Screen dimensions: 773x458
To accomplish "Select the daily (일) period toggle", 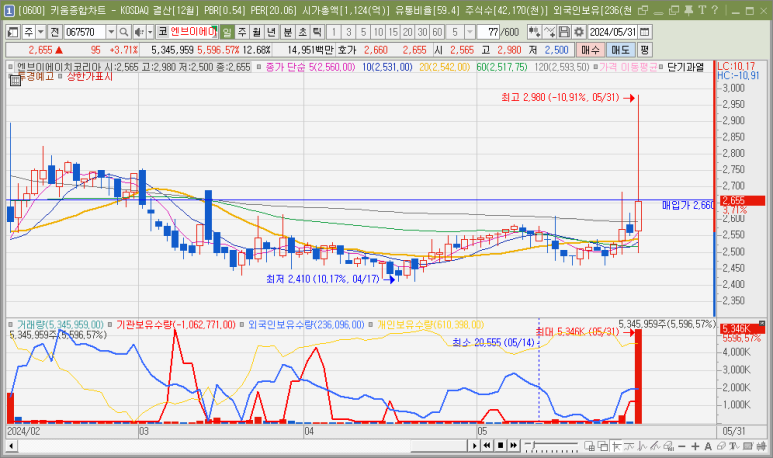I will tap(227, 33).
